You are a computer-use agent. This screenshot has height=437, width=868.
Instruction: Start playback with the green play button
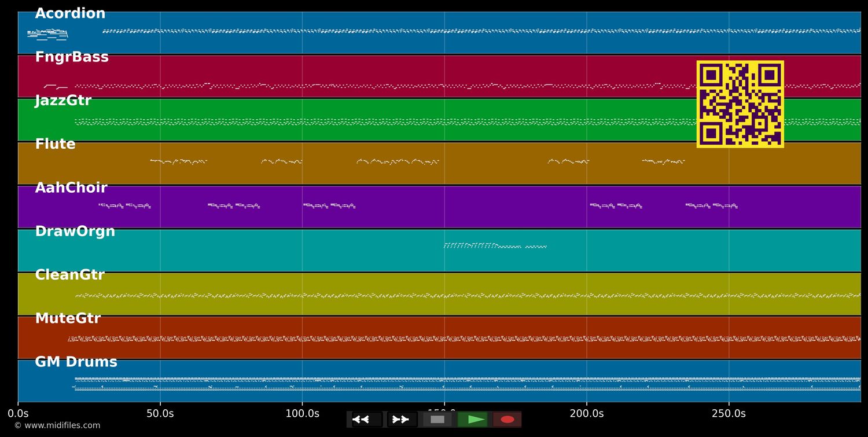(x=473, y=420)
